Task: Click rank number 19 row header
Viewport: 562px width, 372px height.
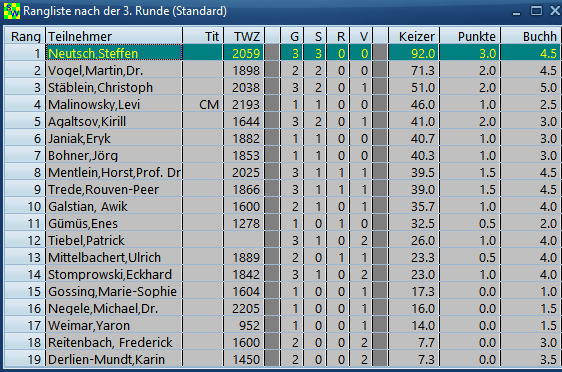Action: [25, 359]
